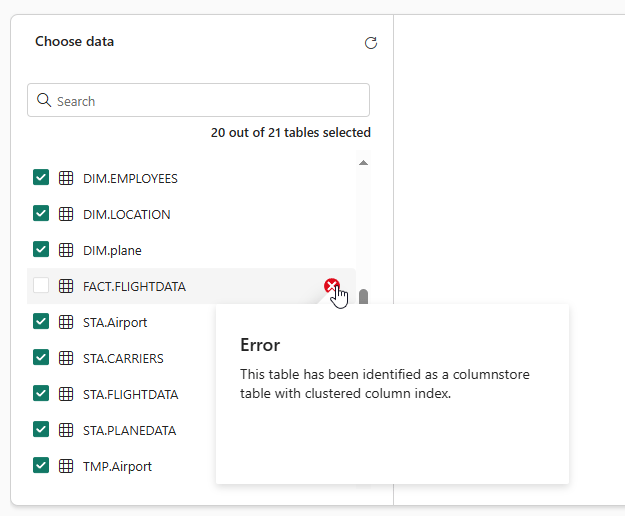This screenshot has width=625, height=516.
Task: Click the TMP.Airport table name
Action: 117,466
